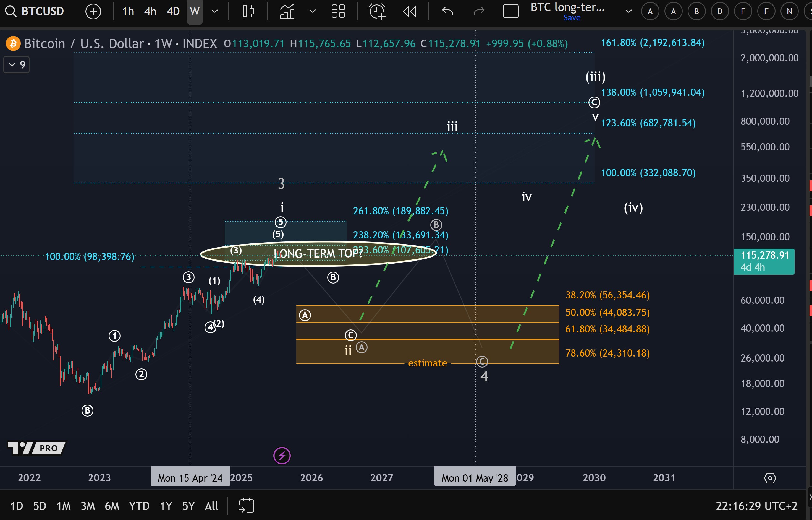The height and width of the screenshot is (520, 812).
Task: Click the plus icon to add a symbol
Action: click(x=93, y=11)
